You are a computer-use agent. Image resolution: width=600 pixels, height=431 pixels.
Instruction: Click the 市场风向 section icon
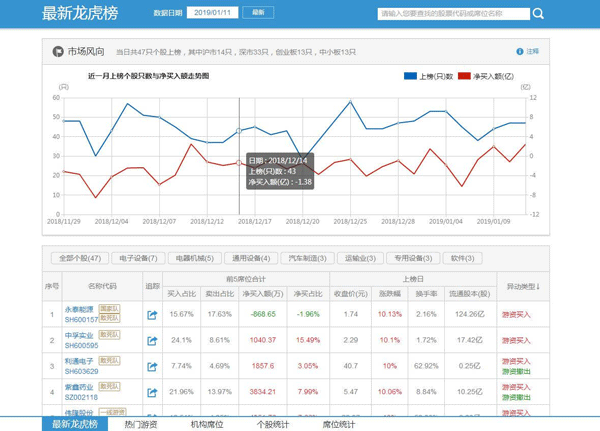click(57, 51)
